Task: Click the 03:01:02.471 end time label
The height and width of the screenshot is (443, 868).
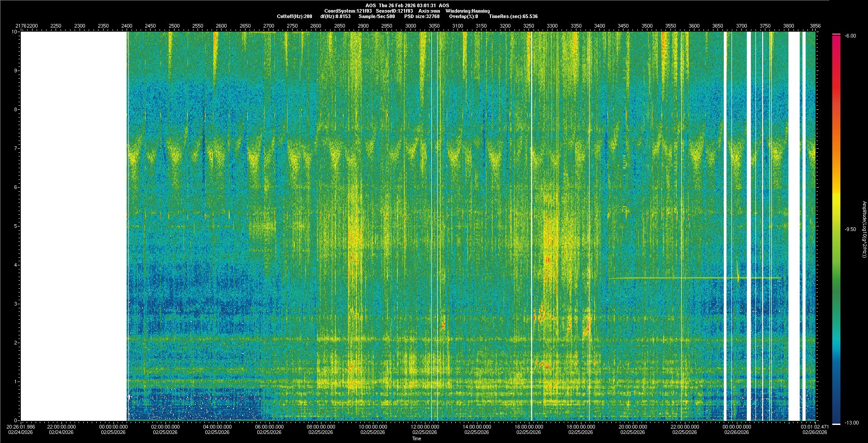Action: (815, 426)
